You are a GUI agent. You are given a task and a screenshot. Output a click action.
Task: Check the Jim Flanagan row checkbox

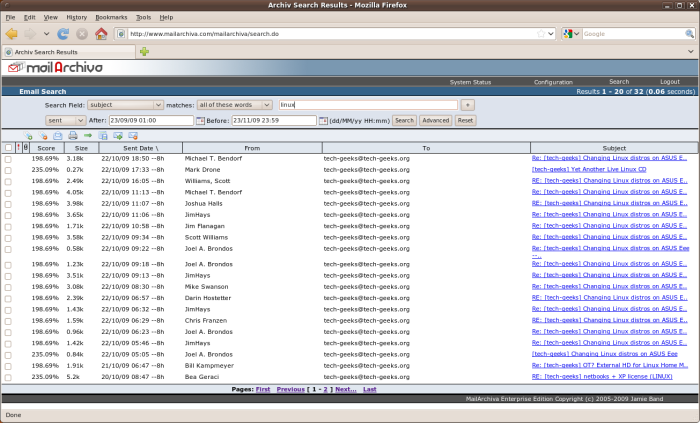8,227
